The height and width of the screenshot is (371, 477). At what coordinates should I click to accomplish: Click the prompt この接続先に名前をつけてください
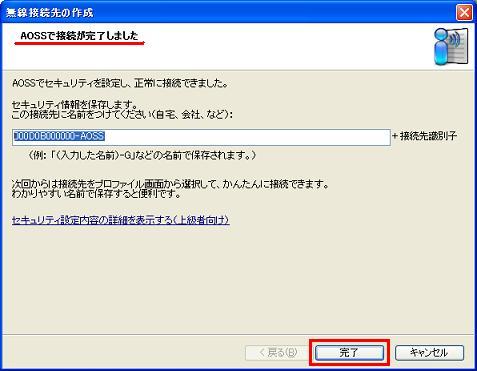122,115
